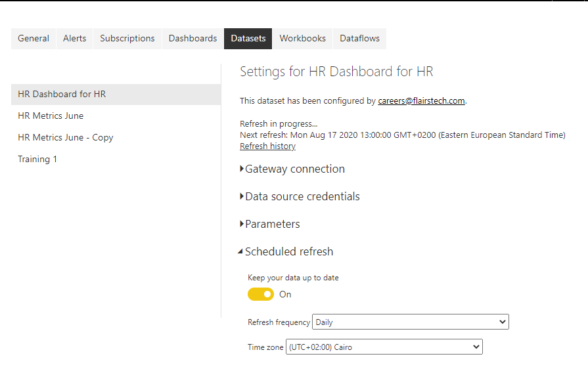The image size is (588, 367).
Task: Click the Refresh in progress status text
Action: click(x=279, y=123)
